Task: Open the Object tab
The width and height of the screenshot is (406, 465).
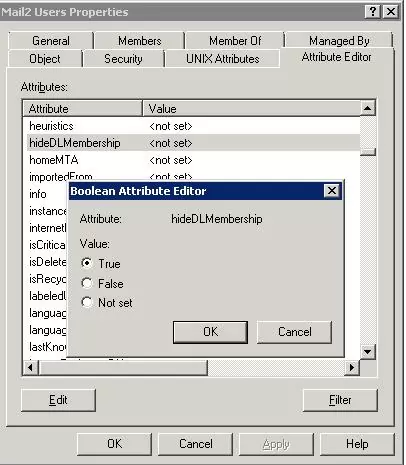Action: pos(45,59)
